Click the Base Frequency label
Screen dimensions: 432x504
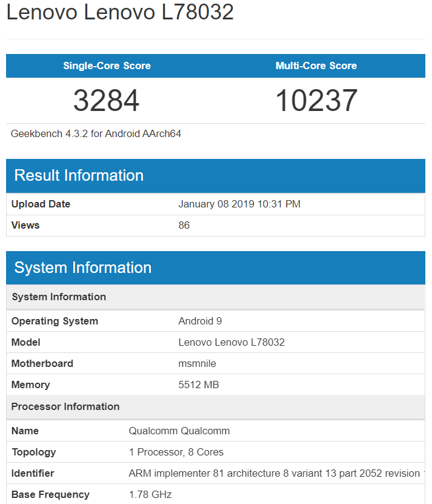[50, 495]
